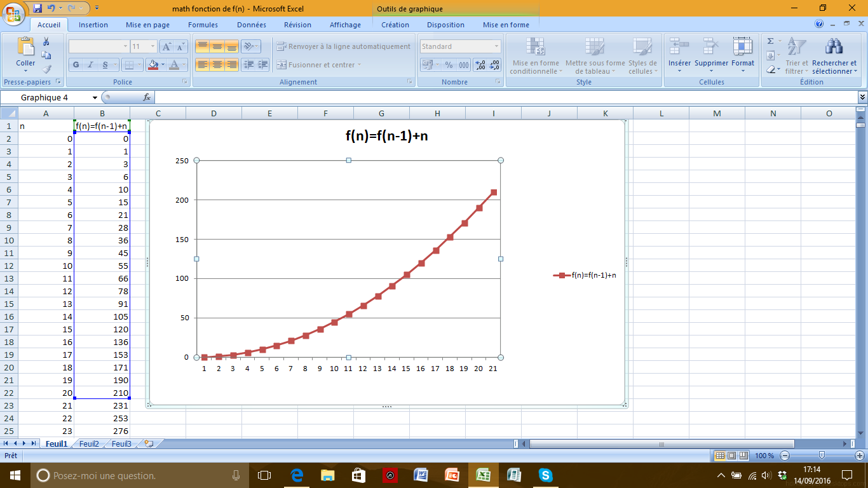Switch to the Feuil2 sheet tab
868x488 pixels.
click(x=89, y=444)
